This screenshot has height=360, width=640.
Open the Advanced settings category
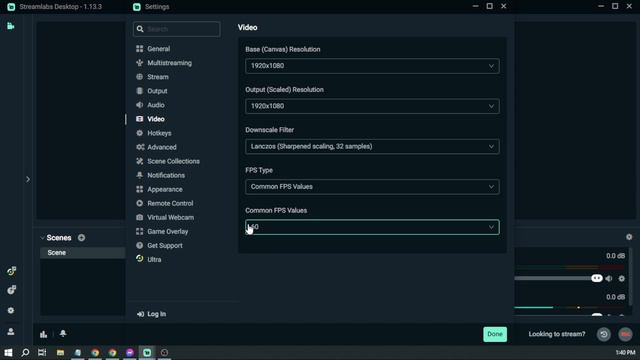pos(156,147)
